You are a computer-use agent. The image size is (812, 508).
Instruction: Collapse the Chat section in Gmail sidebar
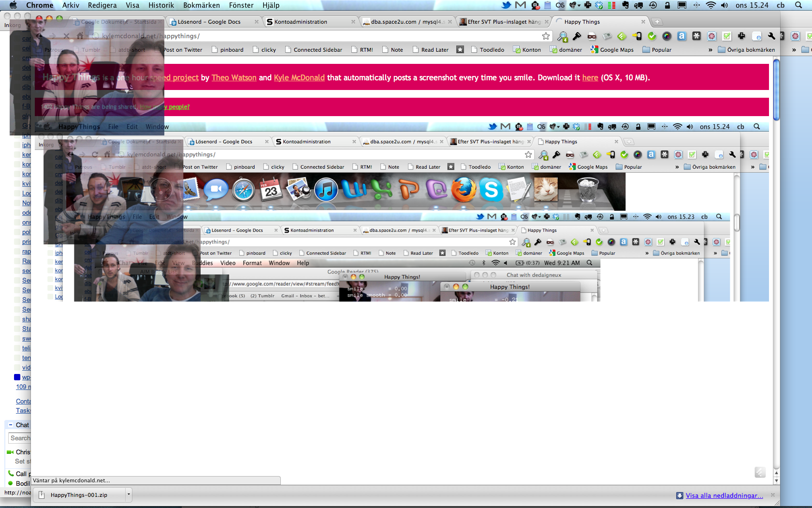pos(11,425)
